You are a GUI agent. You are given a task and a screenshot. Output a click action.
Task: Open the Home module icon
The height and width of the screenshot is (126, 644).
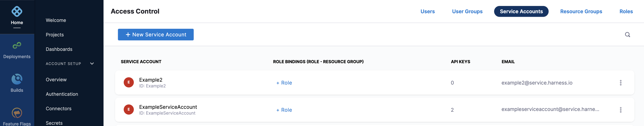17,12
